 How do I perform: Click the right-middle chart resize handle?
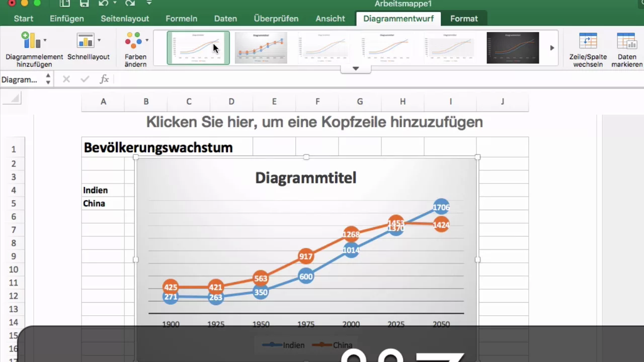coord(477,260)
